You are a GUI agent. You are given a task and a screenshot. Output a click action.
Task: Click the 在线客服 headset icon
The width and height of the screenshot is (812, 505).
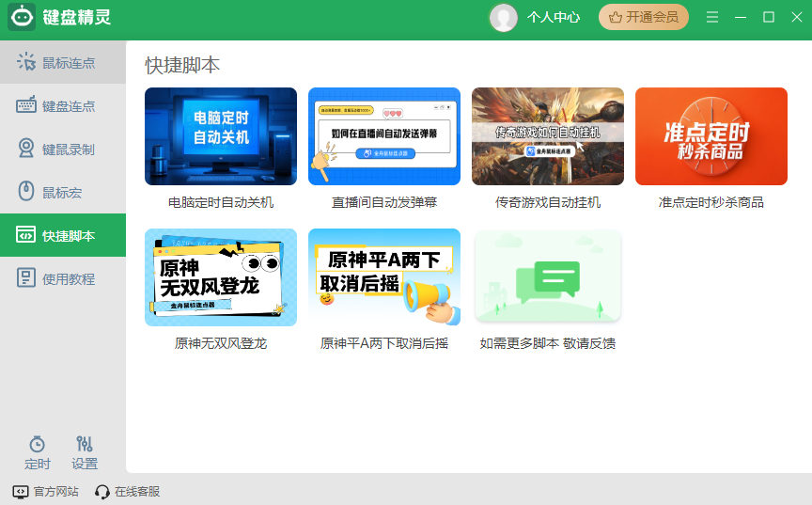(x=102, y=492)
